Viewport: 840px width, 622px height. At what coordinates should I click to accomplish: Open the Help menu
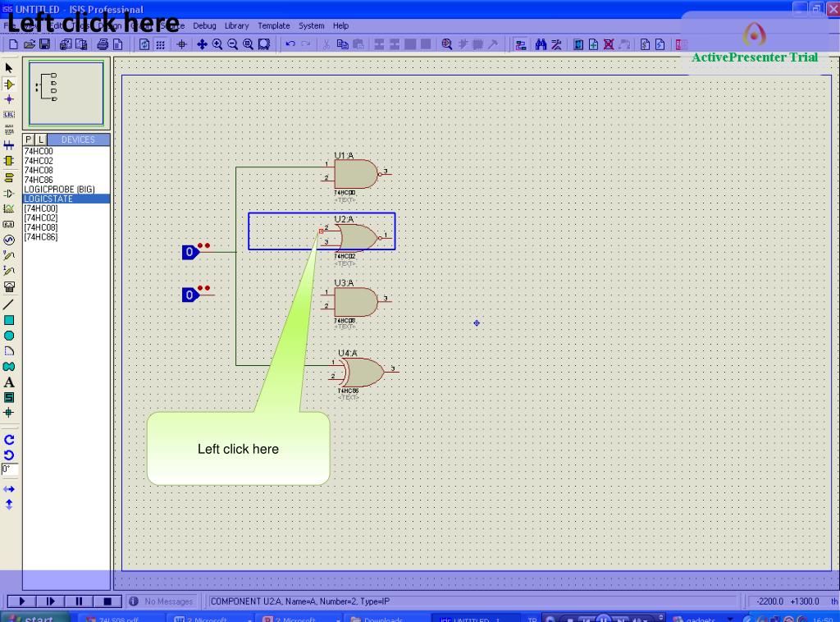pyautogui.click(x=340, y=25)
